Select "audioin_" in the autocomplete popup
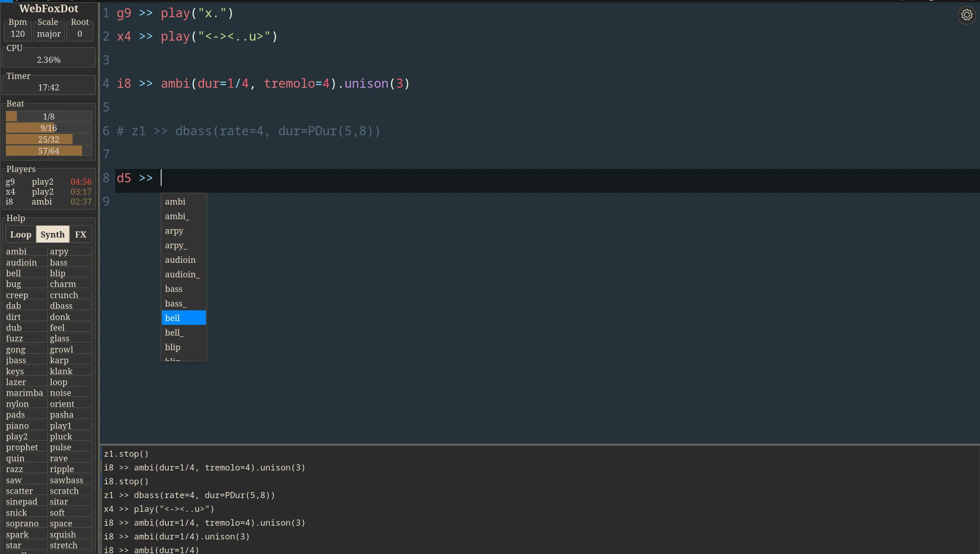The width and height of the screenshot is (980, 554). click(181, 274)
